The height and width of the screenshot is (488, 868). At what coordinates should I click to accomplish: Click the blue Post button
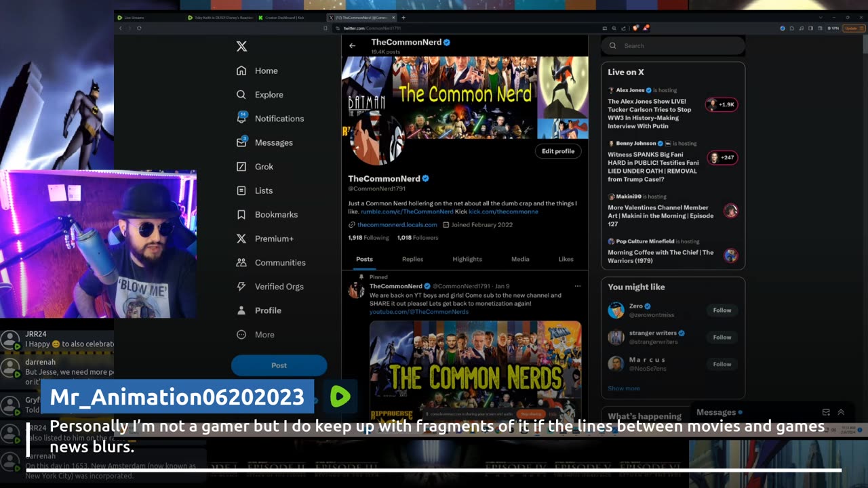(279, 365)
